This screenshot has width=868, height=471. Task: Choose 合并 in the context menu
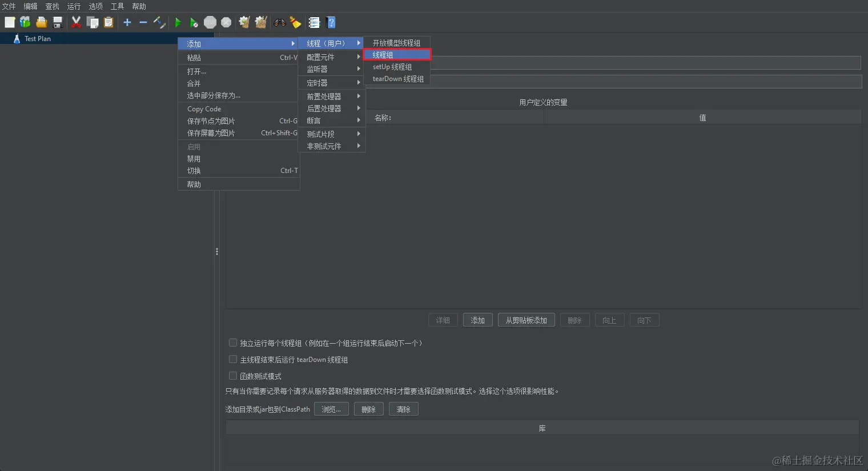239,83
